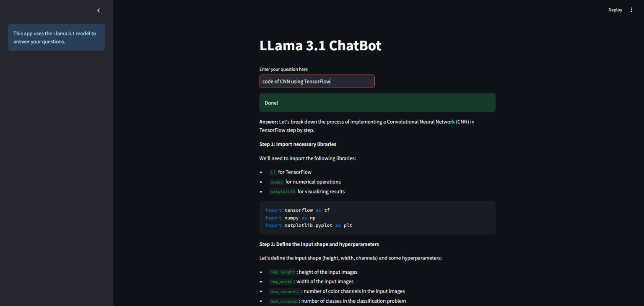Click the LLama 3.1 ChatBot heading
Screen dimensions: 644x306
tap(320, 45)
